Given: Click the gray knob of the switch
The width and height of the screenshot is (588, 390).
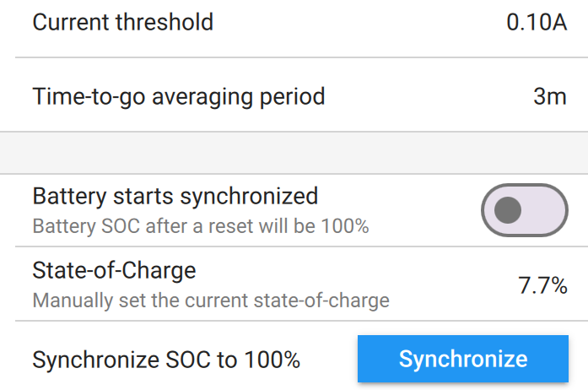Looking at the screenshot, I should coord(507,210).
